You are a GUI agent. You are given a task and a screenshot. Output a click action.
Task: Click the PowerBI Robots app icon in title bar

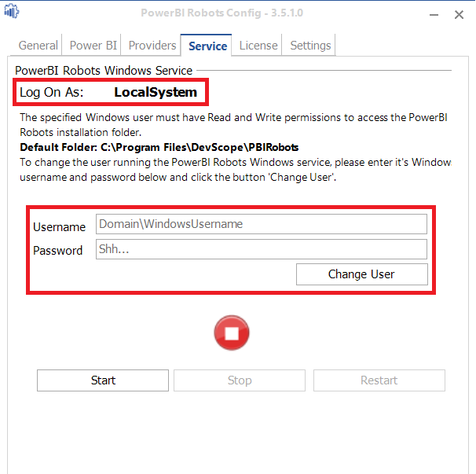(x=13, y=13)
